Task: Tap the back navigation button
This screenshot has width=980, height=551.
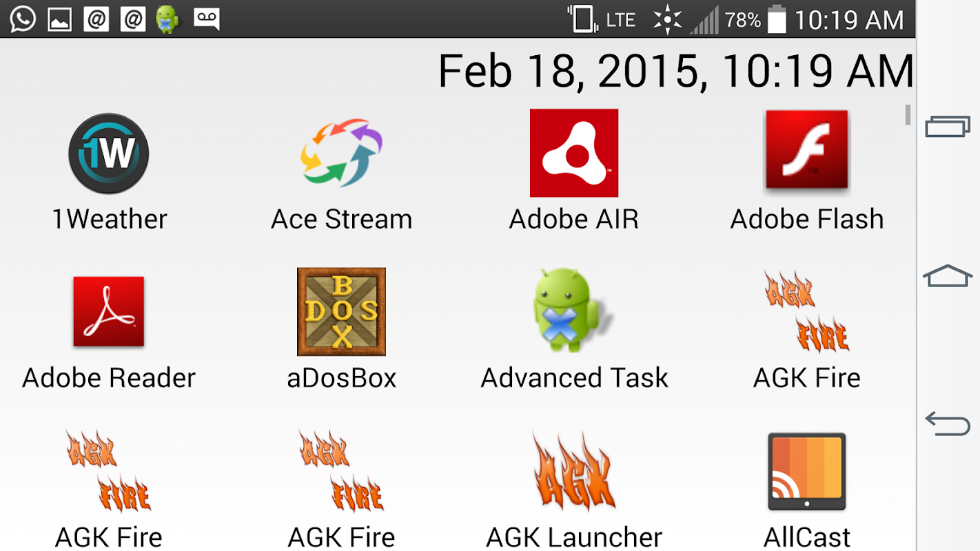Action: point(948,423)
